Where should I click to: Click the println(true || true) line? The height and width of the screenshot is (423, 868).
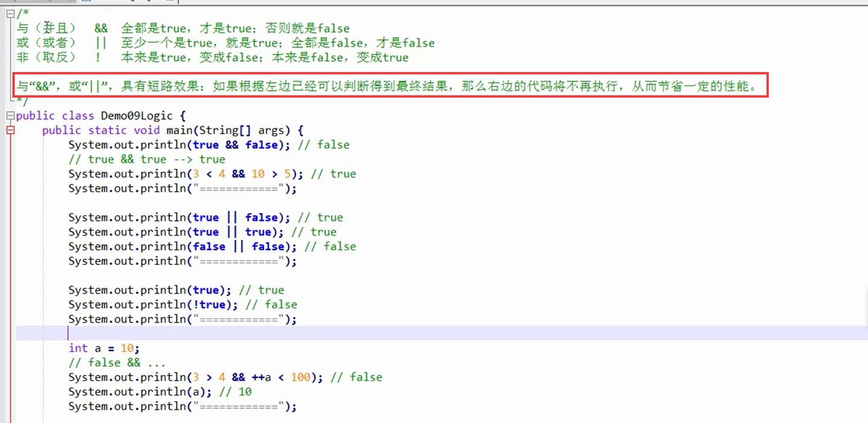[x=202, y=232]
